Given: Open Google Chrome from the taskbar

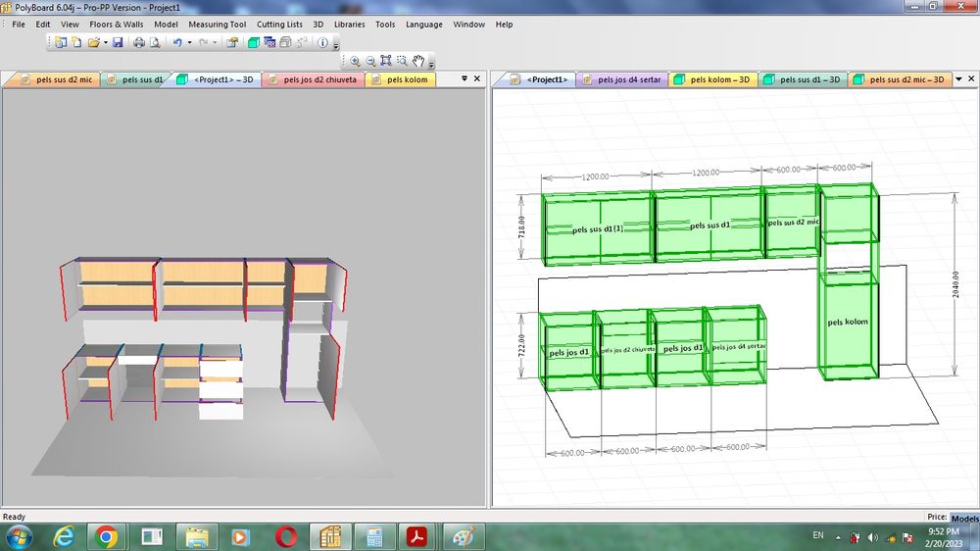Looking at the screenshot, I should 106,536.
